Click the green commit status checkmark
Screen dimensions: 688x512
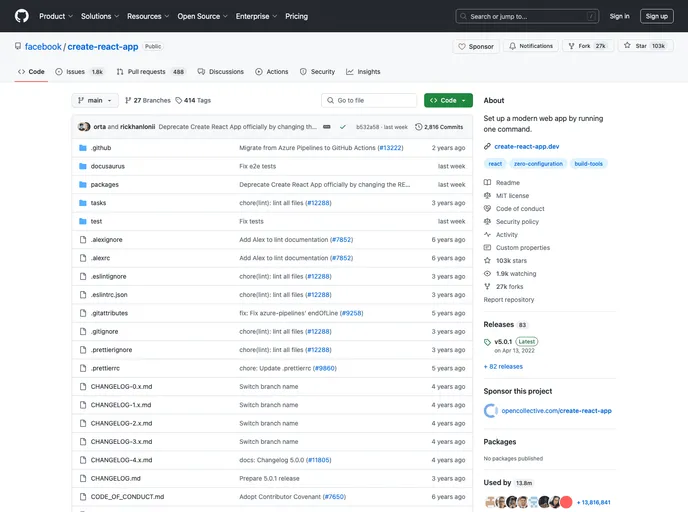point(343,127)
